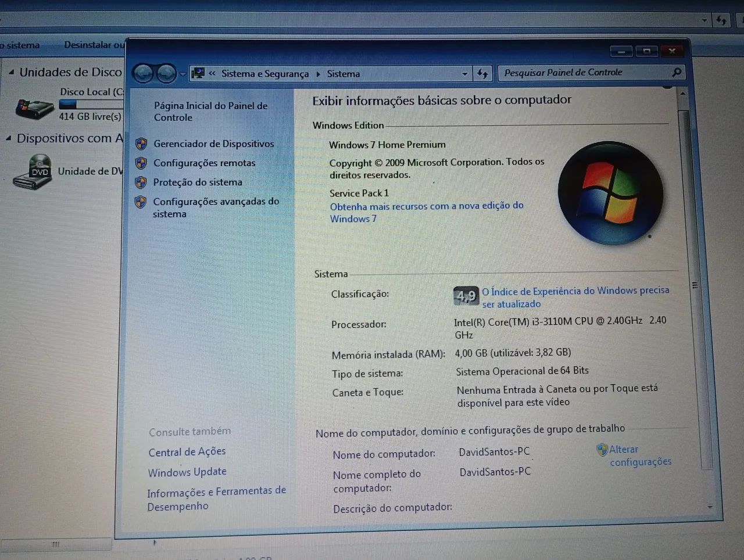Click the Service Pack 1 text

[359, 193]
